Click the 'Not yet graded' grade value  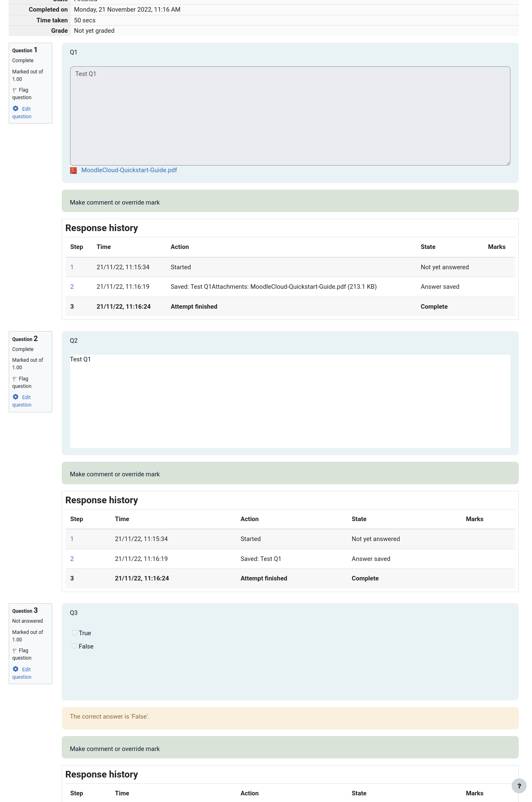pos(94,31)
